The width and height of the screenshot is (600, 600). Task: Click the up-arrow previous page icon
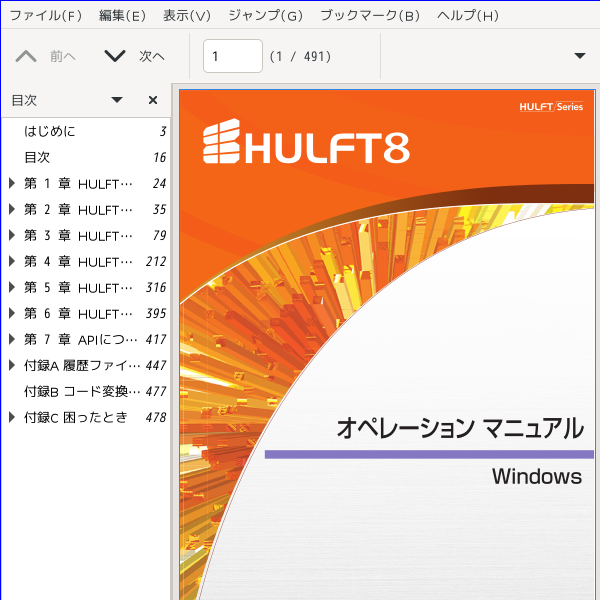point(26,56)
